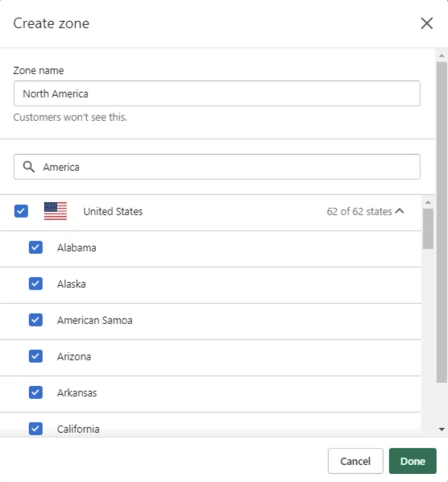Screen dimensions: 448x482
Task: Collapse the United States states list
Action: (400, 211)
